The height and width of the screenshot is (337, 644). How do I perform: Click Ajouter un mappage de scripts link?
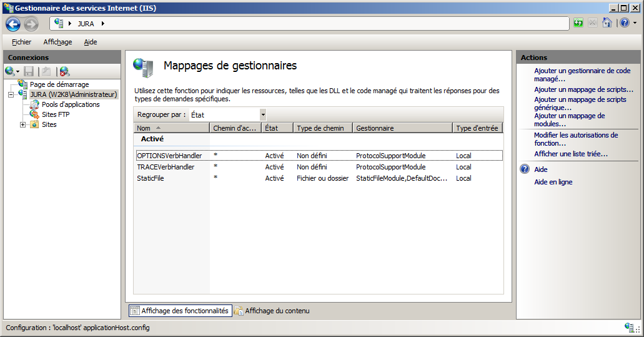tap(583, 89)
